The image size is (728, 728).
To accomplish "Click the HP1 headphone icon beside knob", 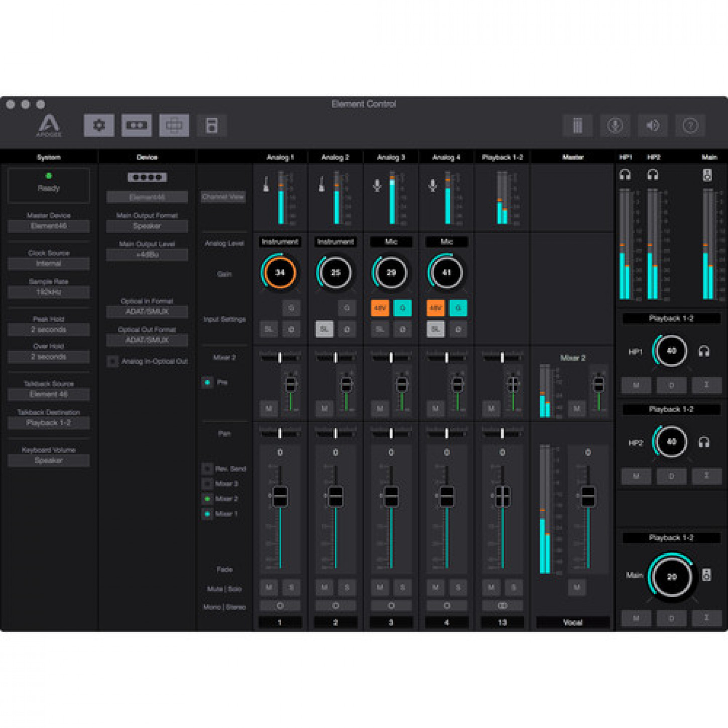I will click(704, 351).
